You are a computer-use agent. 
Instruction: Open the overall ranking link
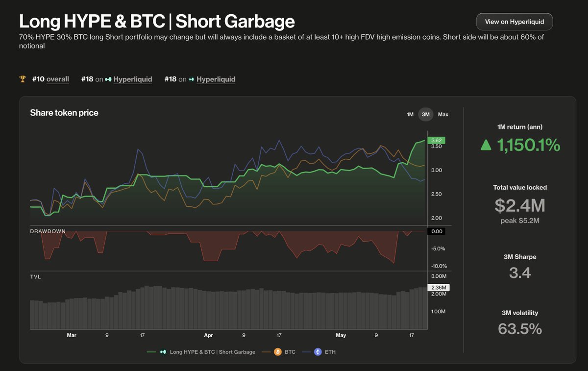pyautogui.click(x=58, y=79)
